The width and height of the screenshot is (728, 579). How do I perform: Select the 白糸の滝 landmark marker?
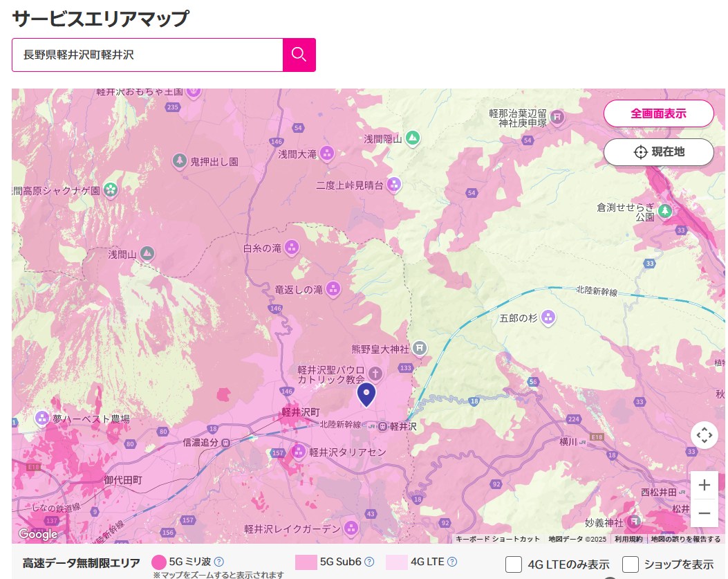(x=292, y=247)
